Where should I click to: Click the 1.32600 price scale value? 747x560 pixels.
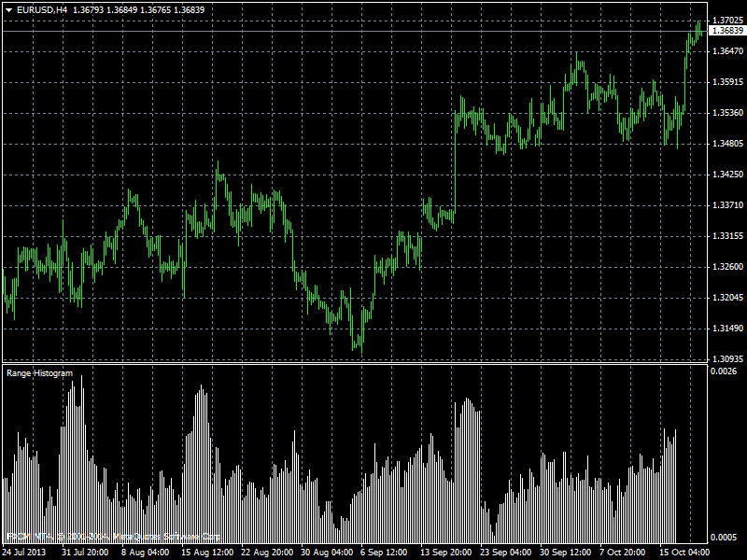[x=727, y=267]
